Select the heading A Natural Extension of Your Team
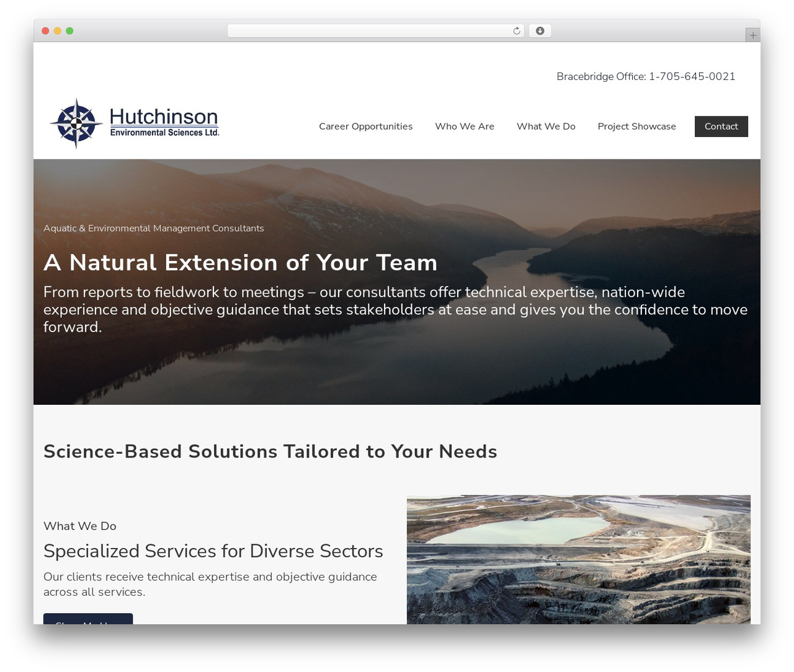The height and width of the screenshot is (672, 794). point(240,262)
